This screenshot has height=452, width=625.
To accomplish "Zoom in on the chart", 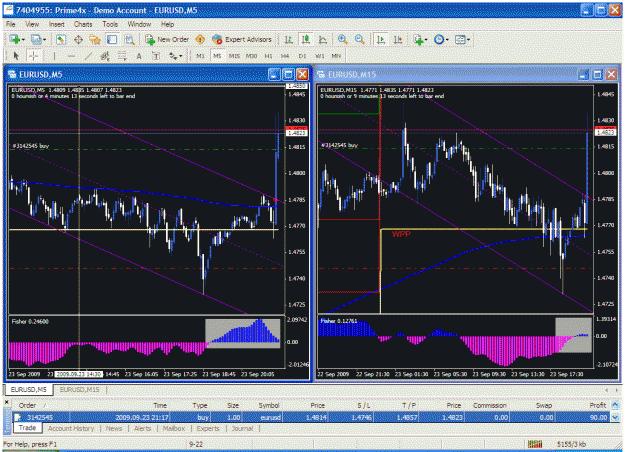I will click(342, 39).
